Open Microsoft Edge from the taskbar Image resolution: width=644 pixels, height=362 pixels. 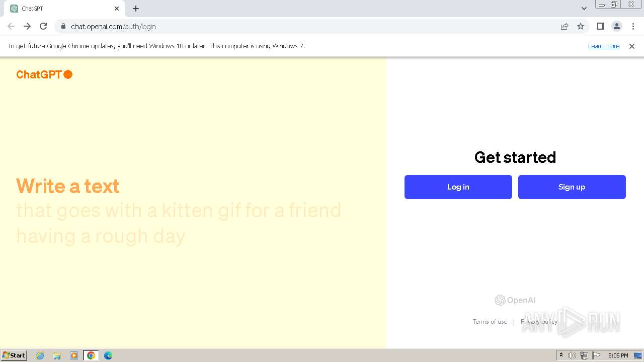108,355
